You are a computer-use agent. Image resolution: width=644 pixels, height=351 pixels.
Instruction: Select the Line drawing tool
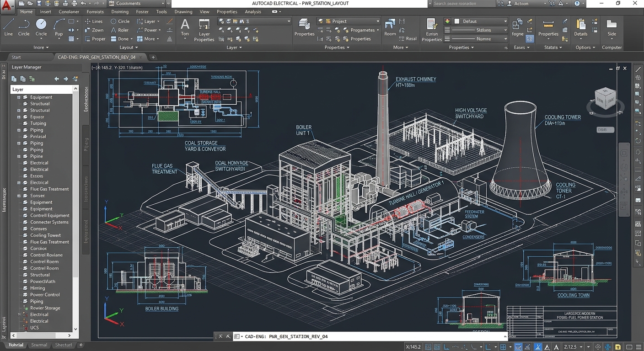pos(8,27)
